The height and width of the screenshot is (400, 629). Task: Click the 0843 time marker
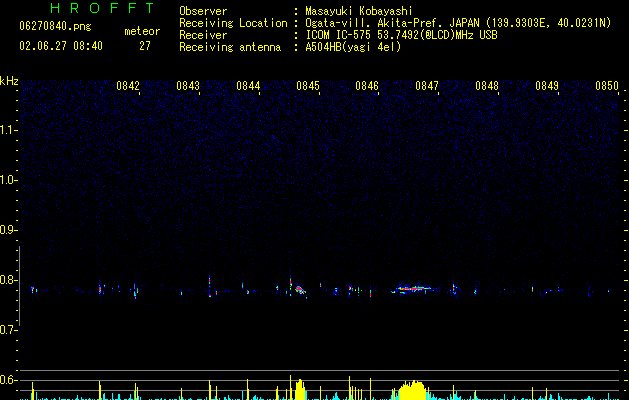pyautogui.click(x=188, y=86)
